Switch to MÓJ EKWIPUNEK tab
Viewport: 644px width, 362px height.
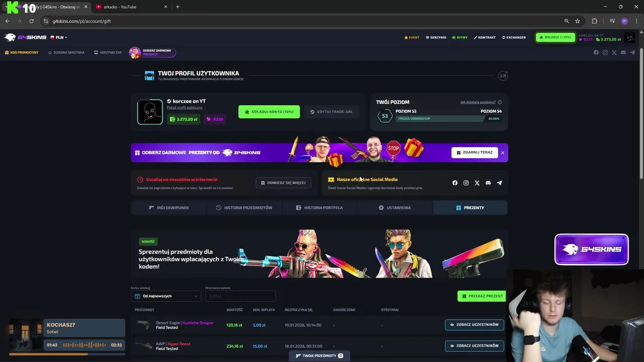tap(169, 208)
